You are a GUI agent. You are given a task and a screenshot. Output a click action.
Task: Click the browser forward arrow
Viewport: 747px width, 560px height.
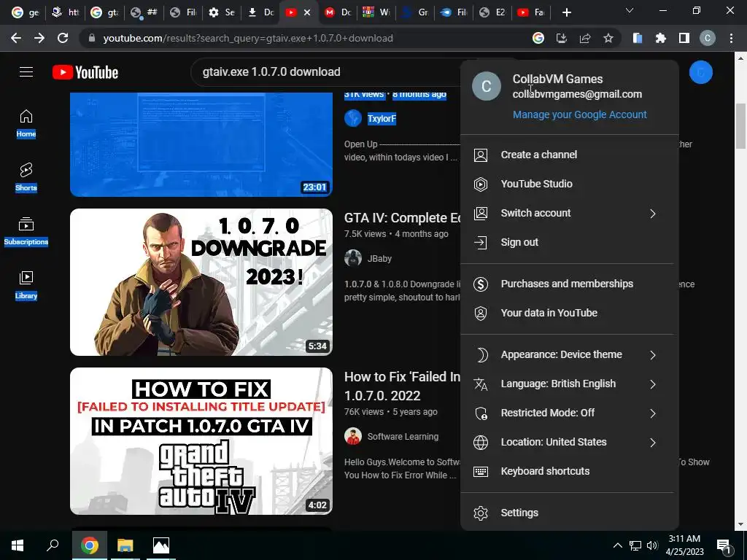pos(39,38)
